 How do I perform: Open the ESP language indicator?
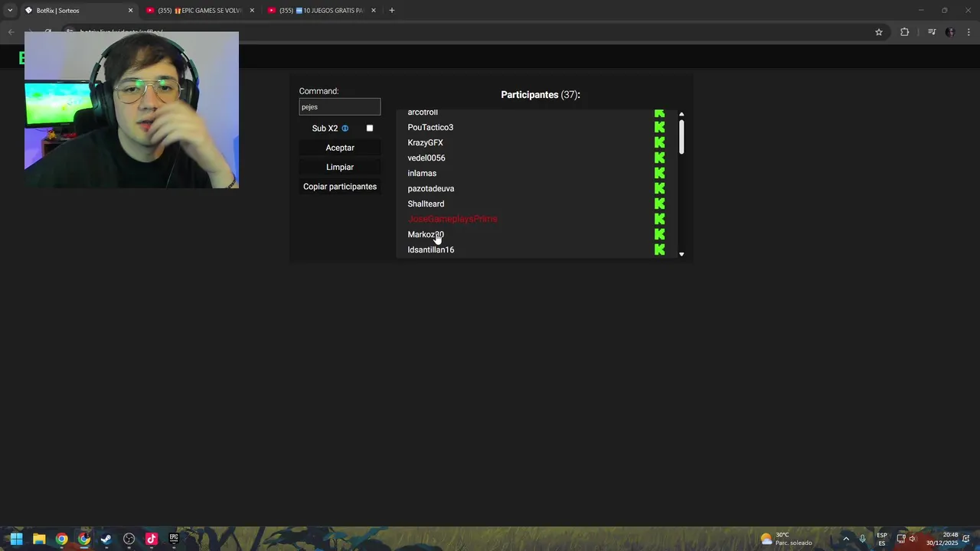point(882,539)
